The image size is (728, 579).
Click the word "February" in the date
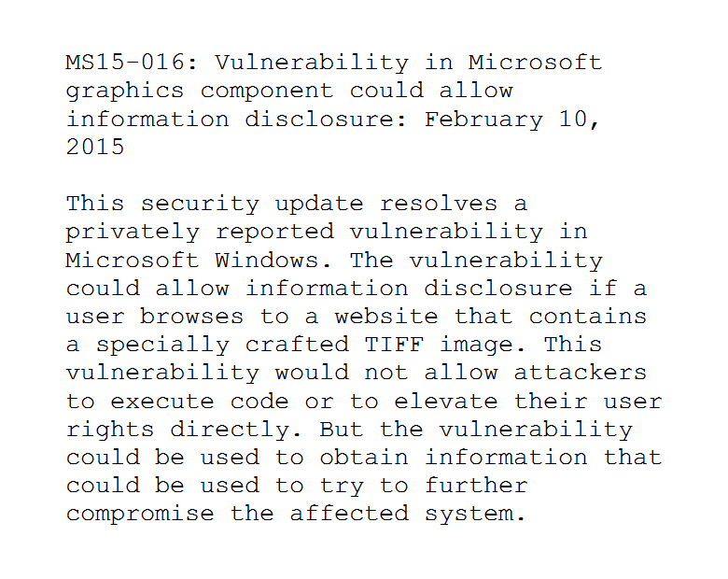(x=483, y=120)
